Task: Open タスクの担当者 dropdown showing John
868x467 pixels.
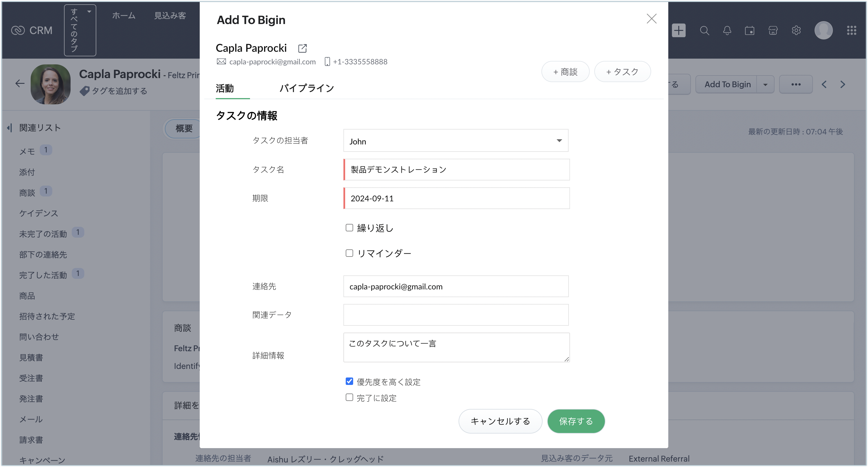Action: [x=455, y=141]
